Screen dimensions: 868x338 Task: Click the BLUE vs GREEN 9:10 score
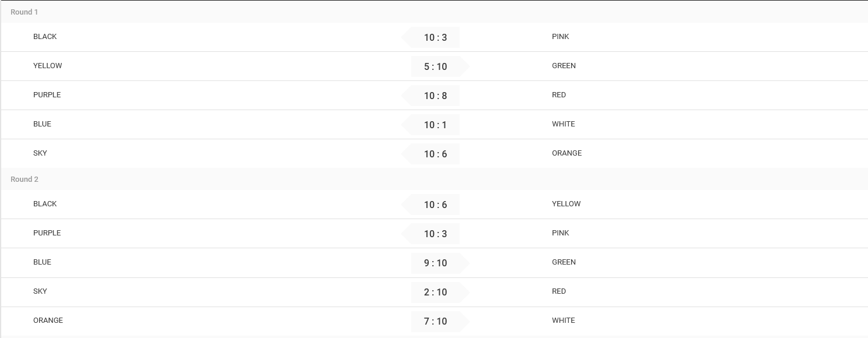click(x=435, y=263)
